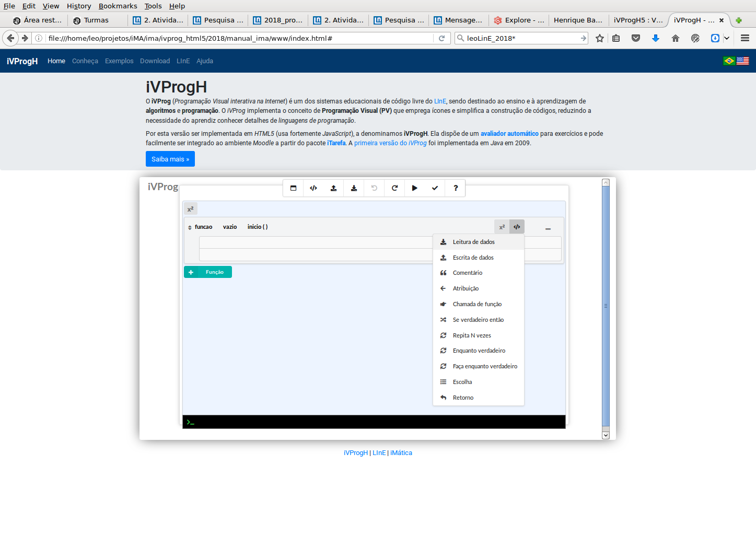Open help with the question mark icon
Image resolution: width=756 pixels, height=547 pixels.
pos(456,188)
